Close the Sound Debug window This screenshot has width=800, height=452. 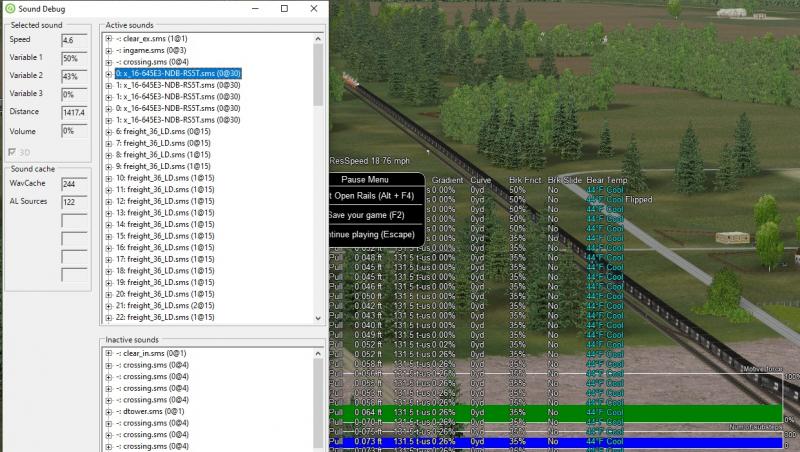point(314,9)
